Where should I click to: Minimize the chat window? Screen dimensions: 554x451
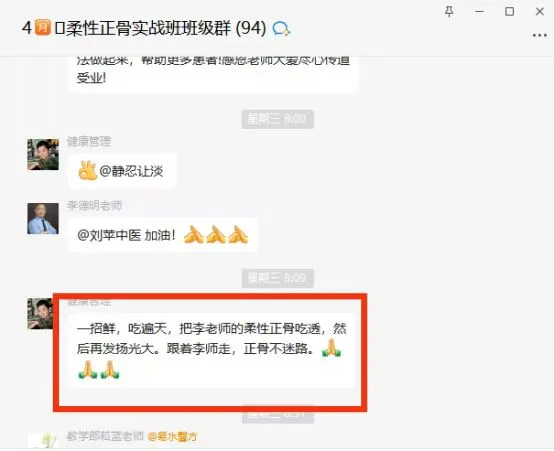click(x=479, y=12)
